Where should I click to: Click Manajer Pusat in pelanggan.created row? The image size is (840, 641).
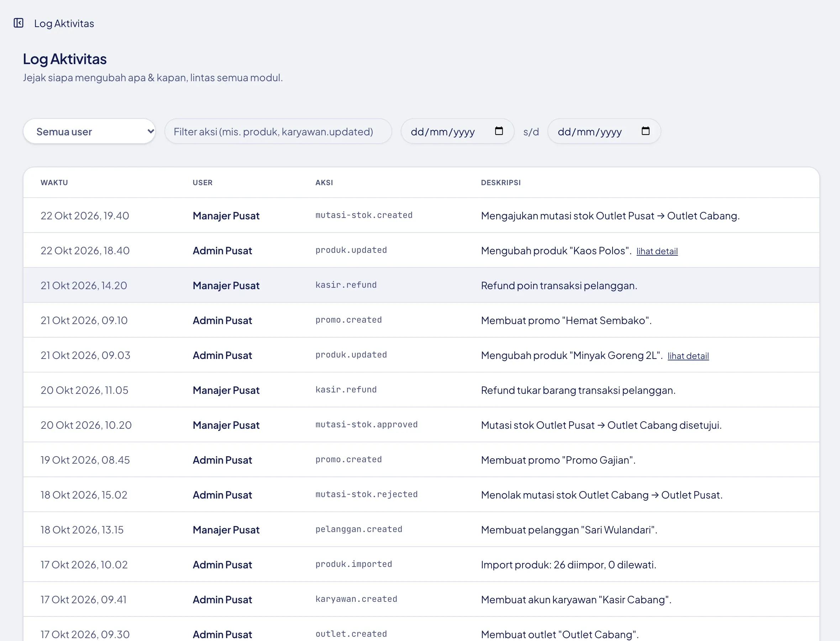click(x=226, y=530)
